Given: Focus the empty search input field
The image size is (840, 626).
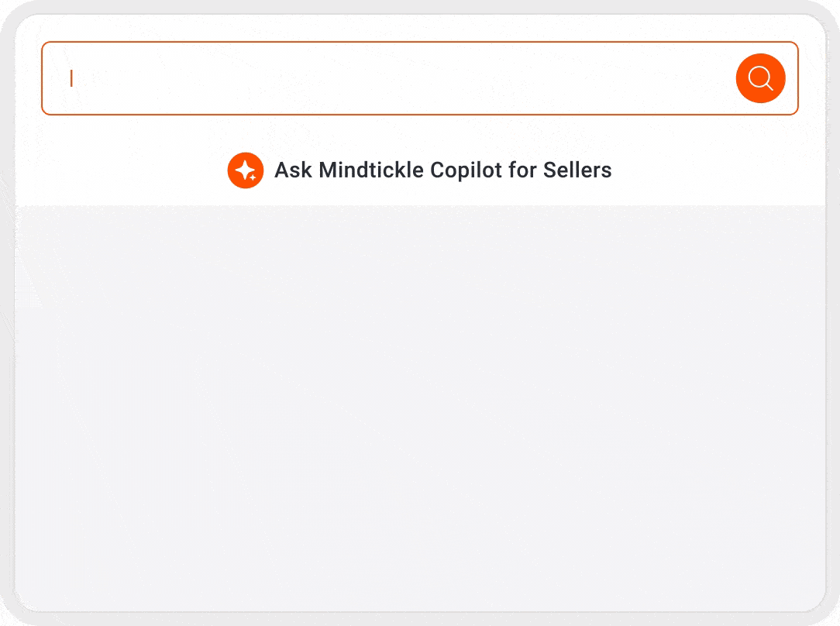Looking at the screenshot, I should (387, 78).
